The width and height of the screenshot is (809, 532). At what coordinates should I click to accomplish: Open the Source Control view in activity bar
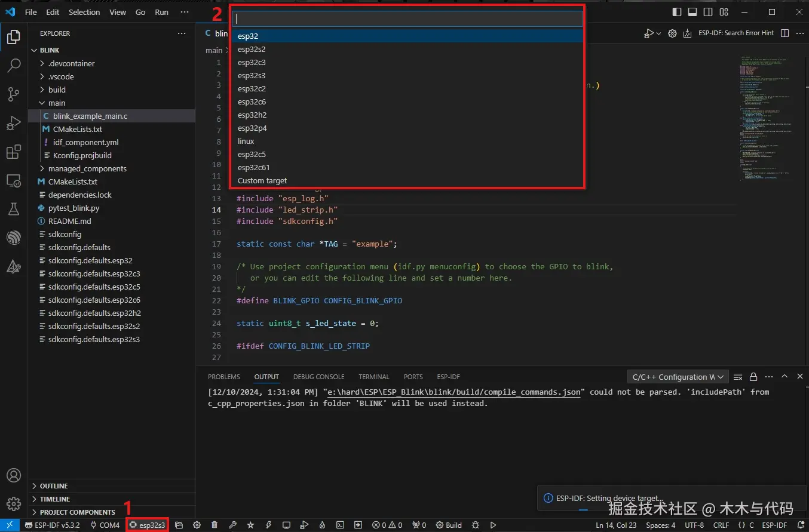tap(13, 94)
